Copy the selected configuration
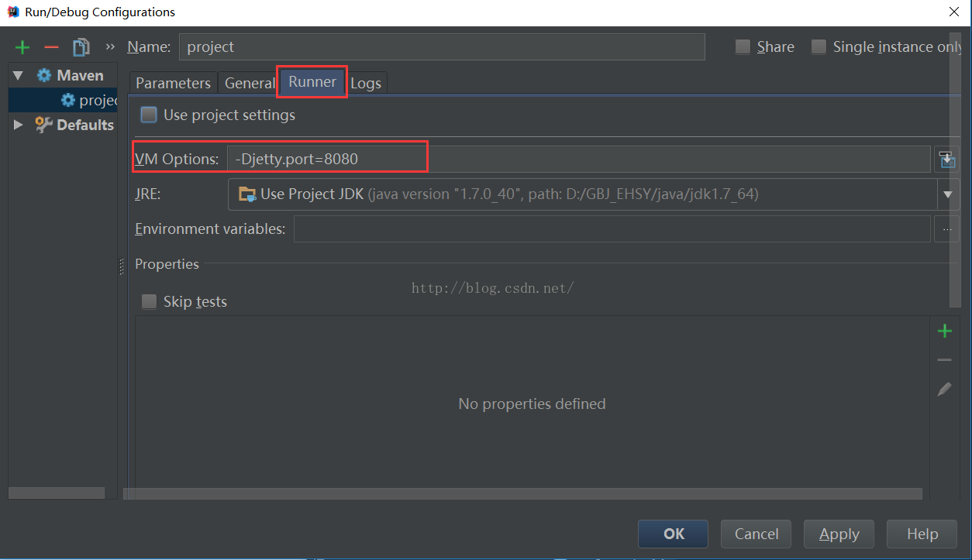 [81, 47]
